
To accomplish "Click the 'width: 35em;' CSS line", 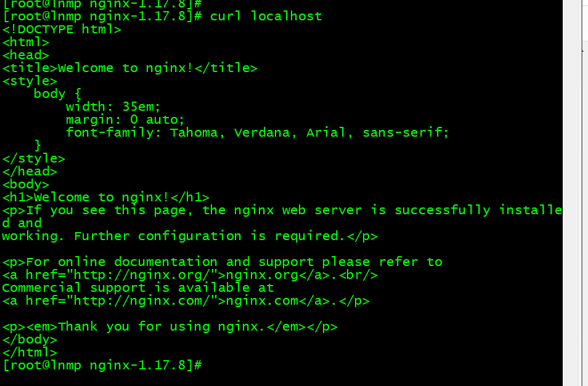I will point(113,107).
